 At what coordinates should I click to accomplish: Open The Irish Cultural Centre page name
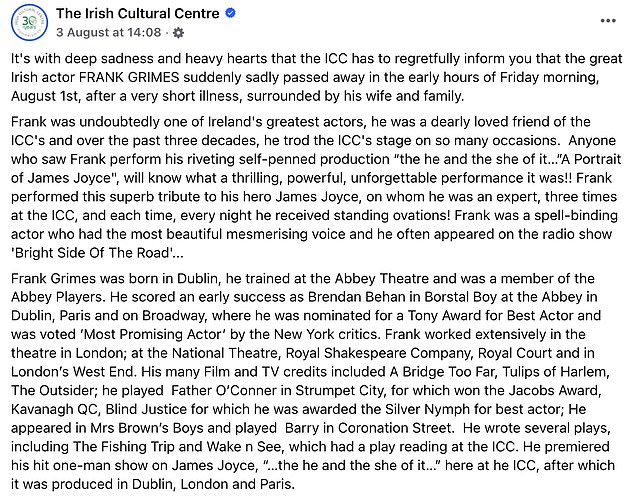[138, 13]
